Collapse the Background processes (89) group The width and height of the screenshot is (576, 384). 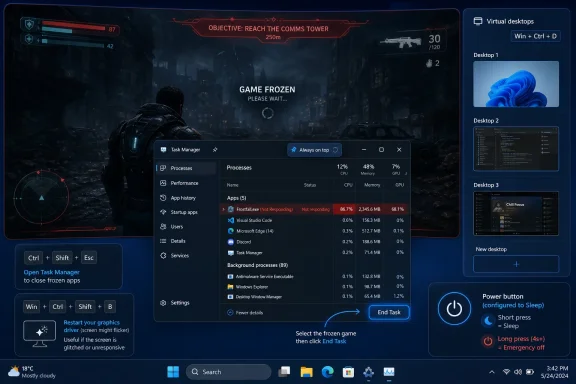click(x=257, y=265)
